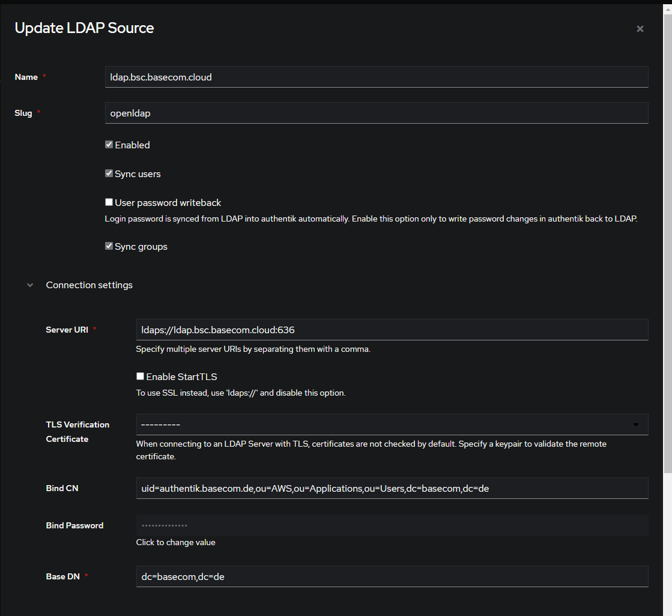Click the masked Bind Password field

pos(392,525)
